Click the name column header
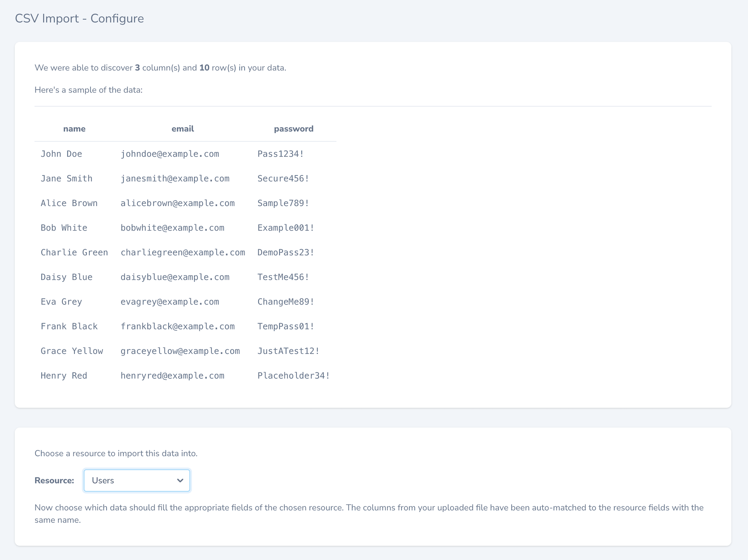Image resolution: width=748 pixels, height=560 pixels. 74,129
